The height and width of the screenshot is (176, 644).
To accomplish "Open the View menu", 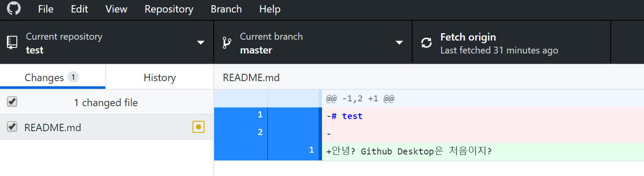I will pyautogui.click(x=116, y=9).
